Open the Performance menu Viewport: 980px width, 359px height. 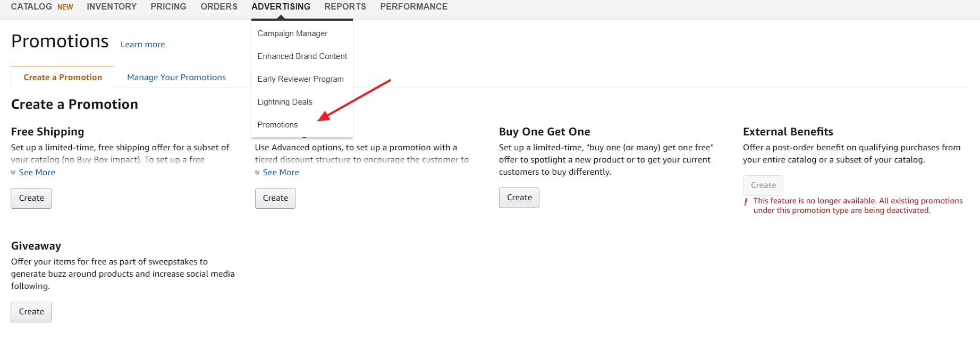tap(413, 6)
